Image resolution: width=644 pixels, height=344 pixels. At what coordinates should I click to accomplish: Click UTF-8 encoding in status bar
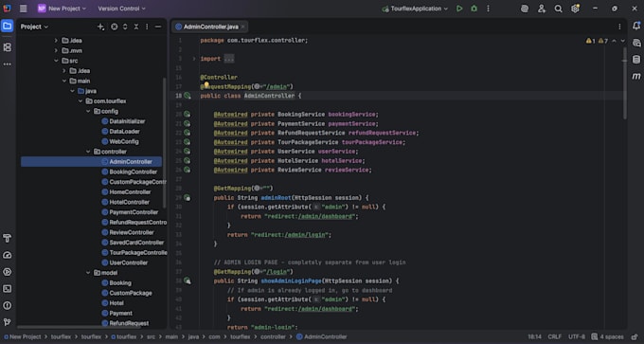[577, 337]
